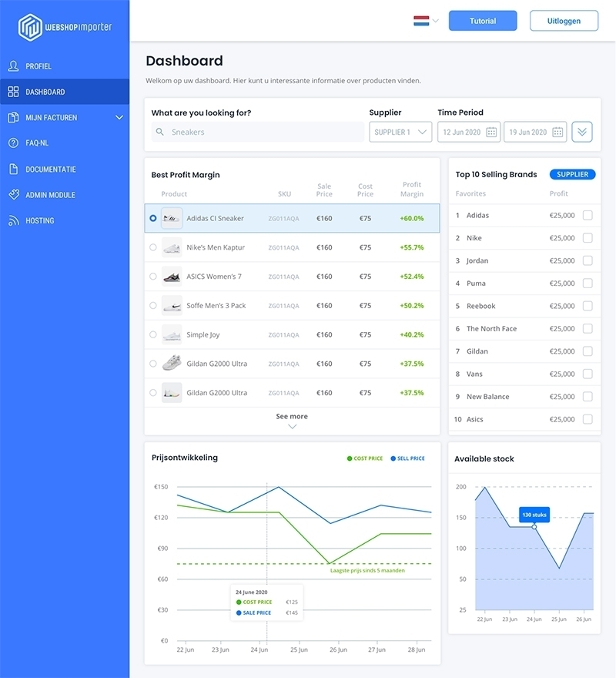Screen dimensions: 616x678
Task: Select the Nike's Men Kaptur radio button
Action: (153, 247)
